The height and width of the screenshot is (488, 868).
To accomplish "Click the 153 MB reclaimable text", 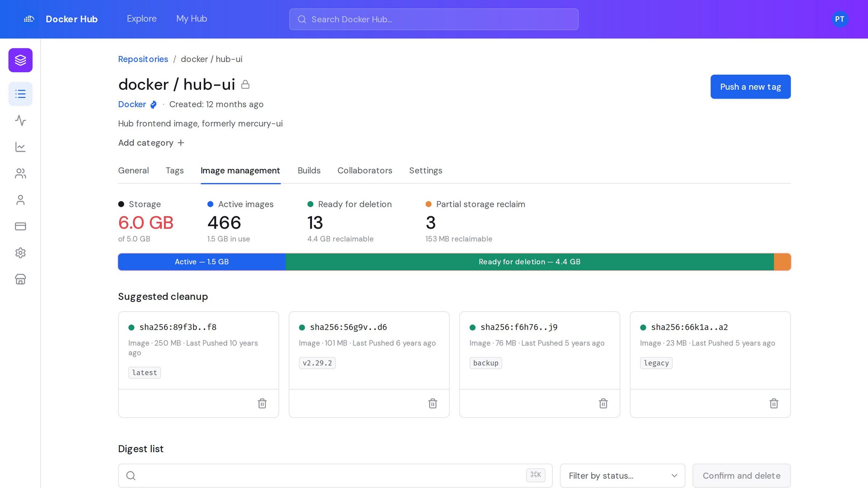I will (459, 239).
